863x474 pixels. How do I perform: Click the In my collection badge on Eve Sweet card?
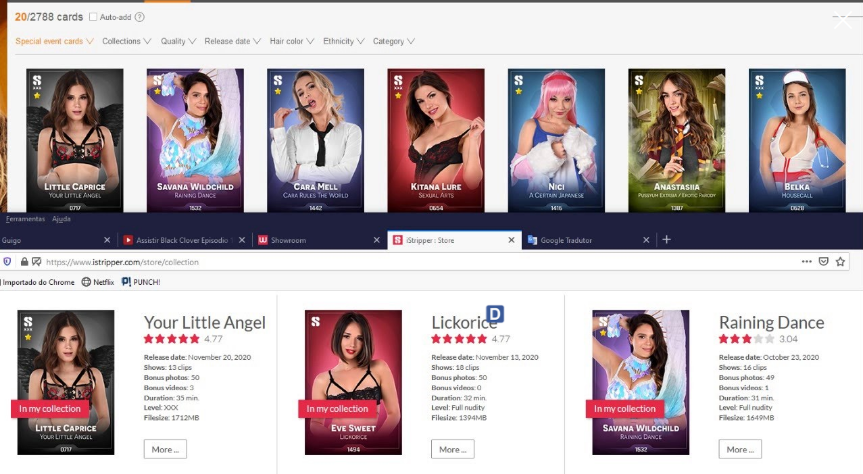coord(337,408)
